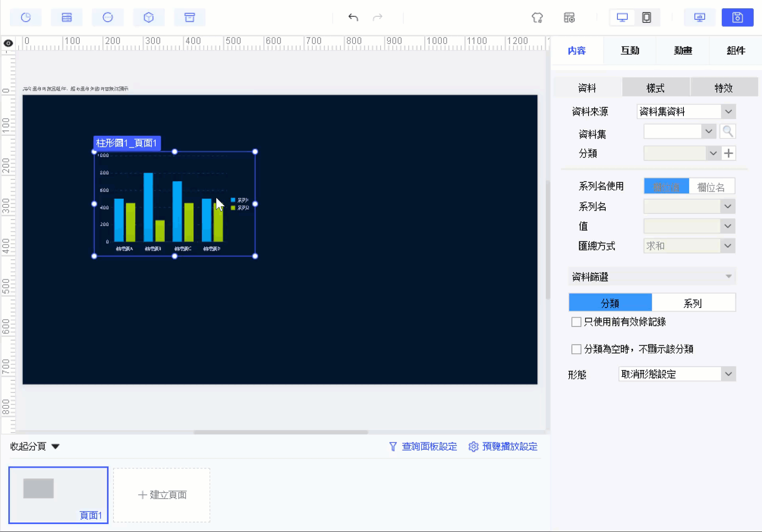Click 建立頁面 to add page
762x532 pixels.
(x=162, y=495)
